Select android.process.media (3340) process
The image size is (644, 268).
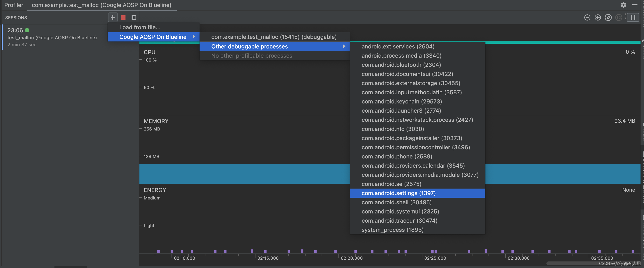click(417, 56)
